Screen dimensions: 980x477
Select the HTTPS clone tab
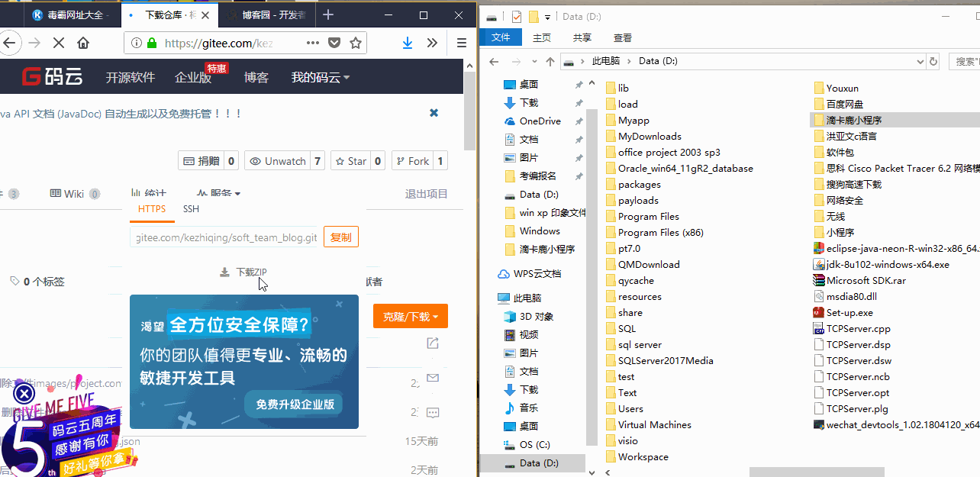(152, 209)
